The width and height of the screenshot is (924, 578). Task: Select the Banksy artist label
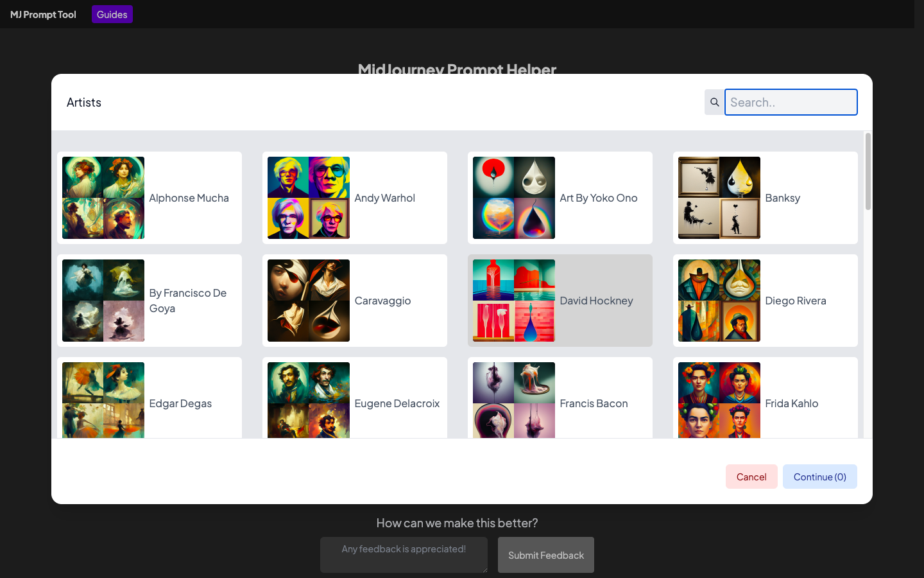782,198
